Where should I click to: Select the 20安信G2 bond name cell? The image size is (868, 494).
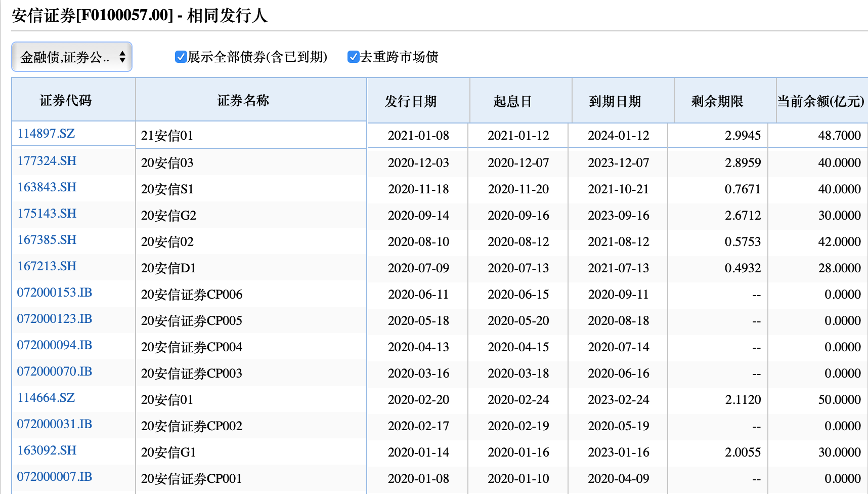coord(251,215)
